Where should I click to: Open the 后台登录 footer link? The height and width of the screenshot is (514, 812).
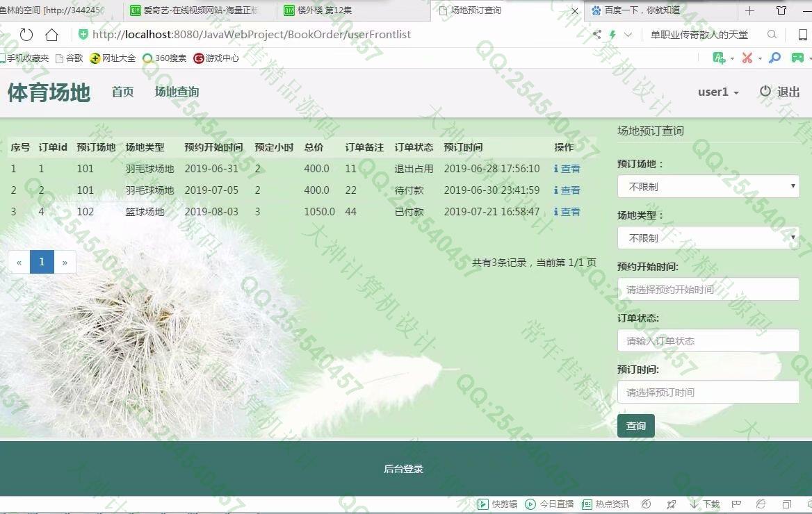pos(403,469)
